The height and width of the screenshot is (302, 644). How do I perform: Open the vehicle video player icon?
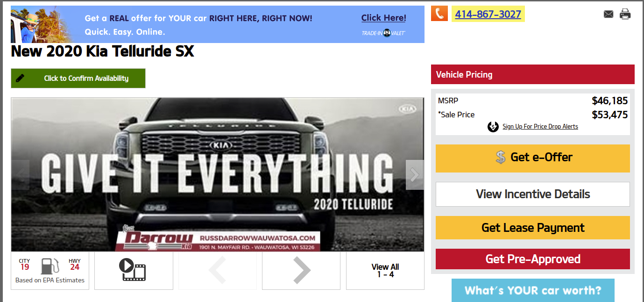click(x=134, y=271)
